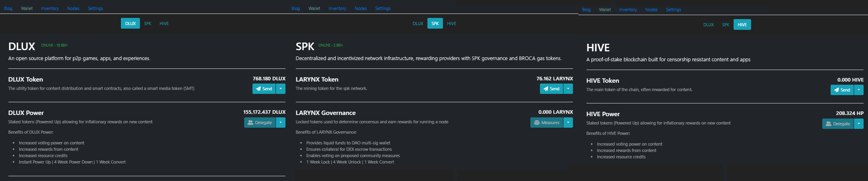The height and width of the screenshot is (181, 868).
Task: Click Delegate for DLUX Power
Action: [260, 123]
